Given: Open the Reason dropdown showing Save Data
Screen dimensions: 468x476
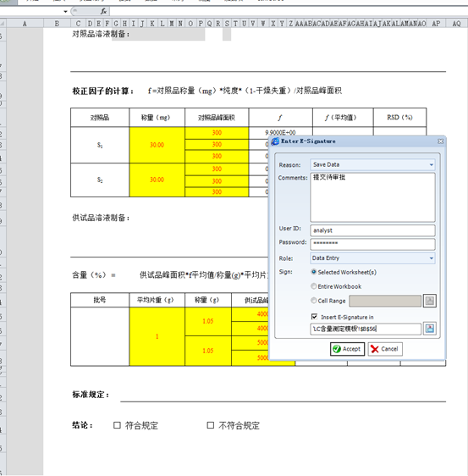Looking at the screenshot, I should click(372, 165).
